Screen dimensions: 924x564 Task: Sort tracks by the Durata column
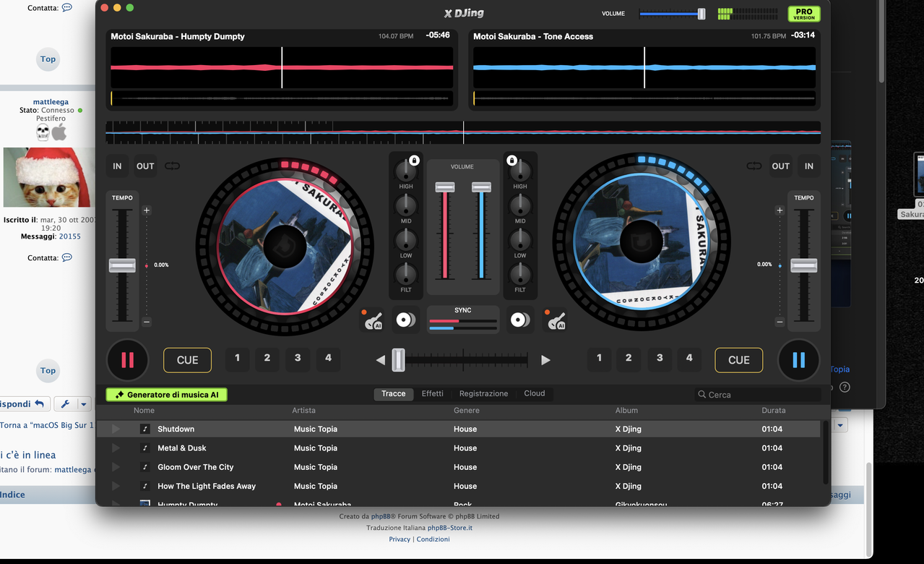(774, 410)
